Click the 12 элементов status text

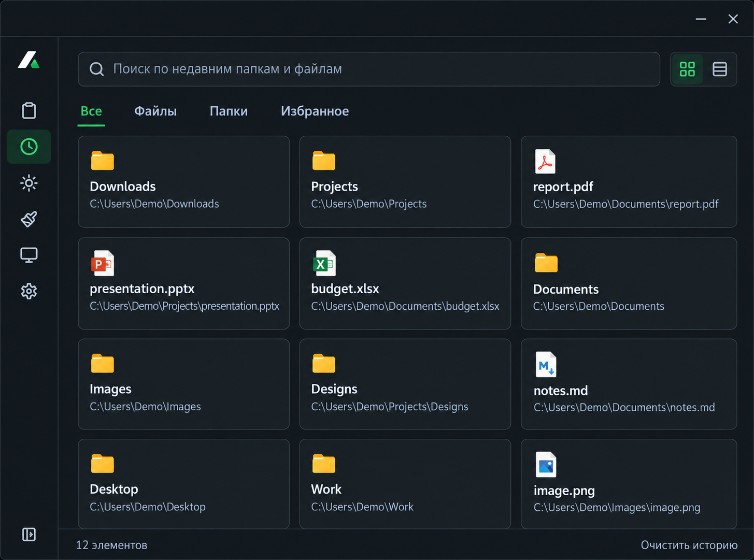click(x=111, y=545)
